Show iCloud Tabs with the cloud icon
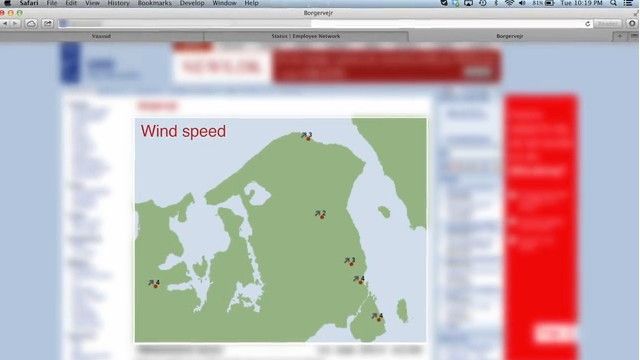The height and width of the screenshot is (360, 640). [31, 24]
